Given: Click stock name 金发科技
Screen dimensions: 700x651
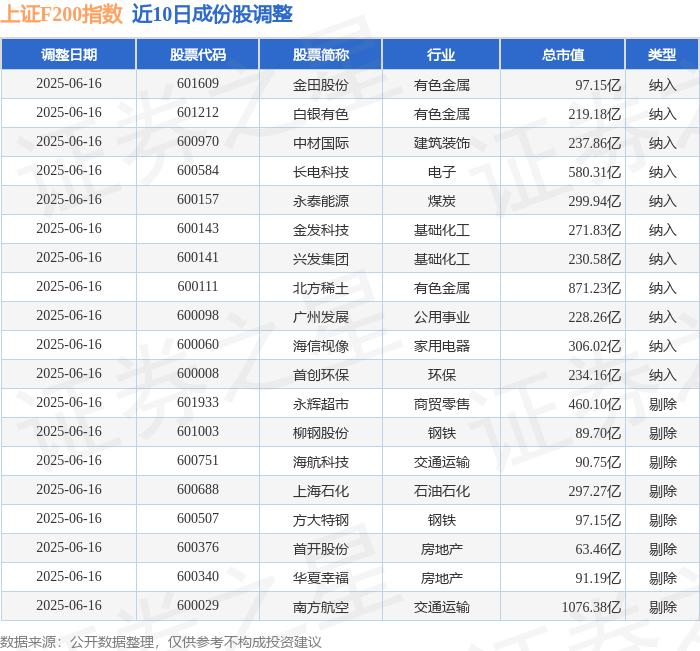Looking at the screenshot, I should (321, 230).
